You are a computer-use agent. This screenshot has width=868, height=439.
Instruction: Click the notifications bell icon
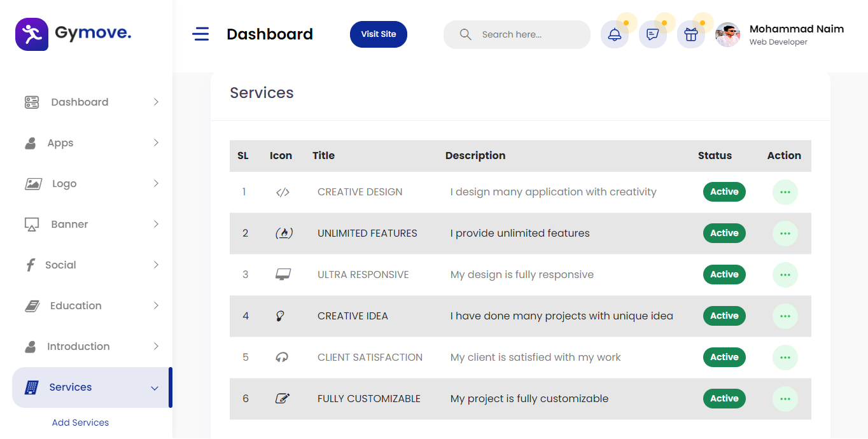click(614, 34)
